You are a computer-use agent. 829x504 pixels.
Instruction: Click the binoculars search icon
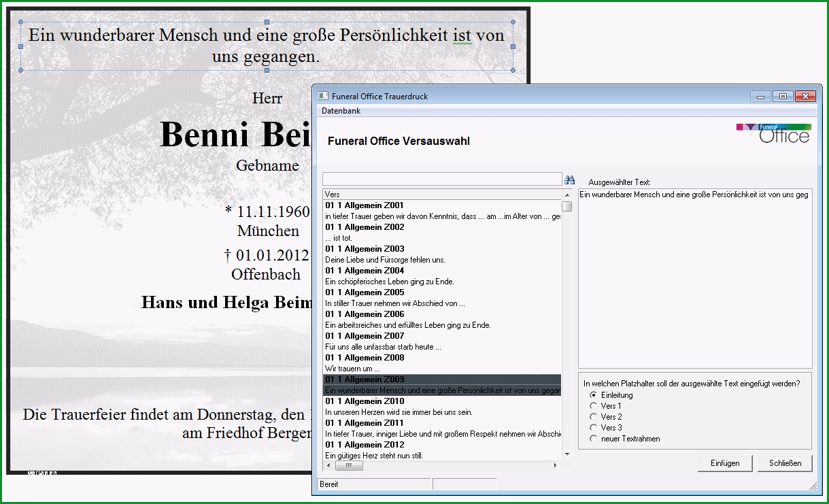[x=570, y=180]
